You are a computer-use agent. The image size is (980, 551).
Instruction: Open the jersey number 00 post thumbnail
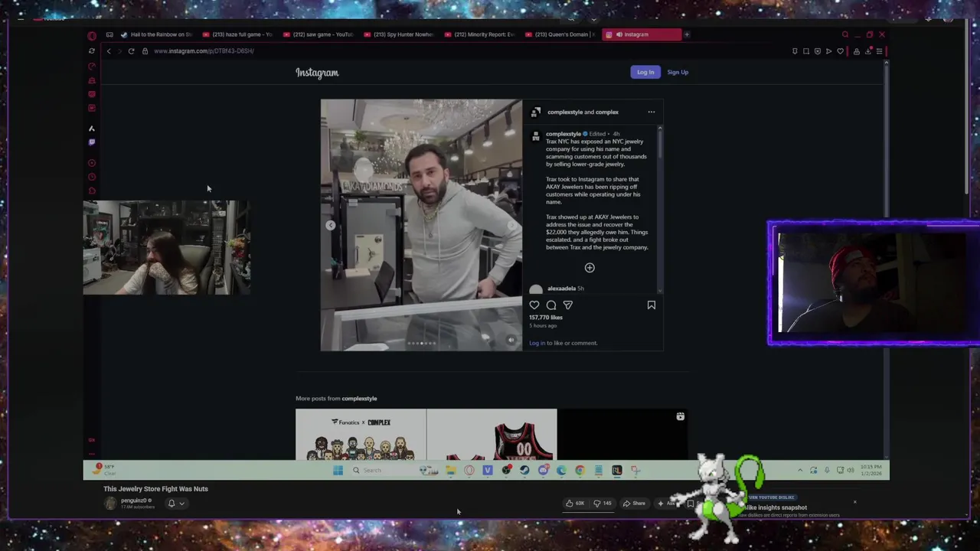492,435
